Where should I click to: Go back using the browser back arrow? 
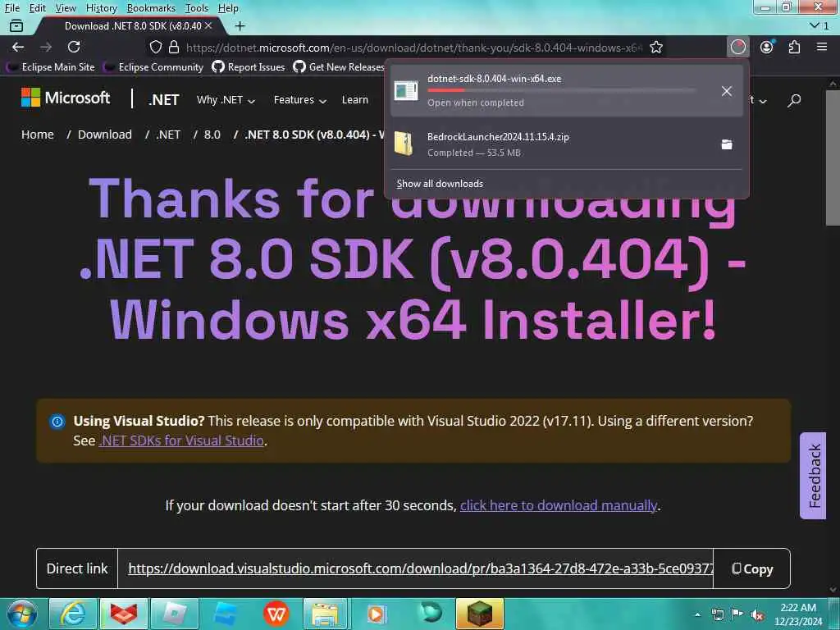coord(18,47)
